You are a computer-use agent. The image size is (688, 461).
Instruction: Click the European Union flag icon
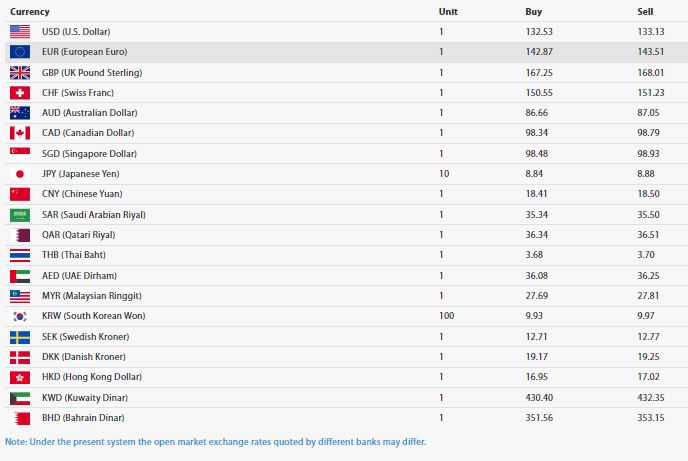click(x=20, y=52)
